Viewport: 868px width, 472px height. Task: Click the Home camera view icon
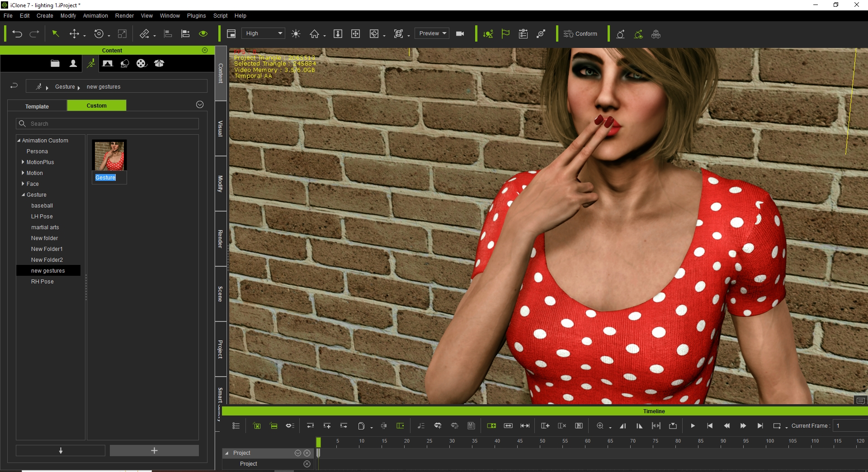click(x=315, y=34)
